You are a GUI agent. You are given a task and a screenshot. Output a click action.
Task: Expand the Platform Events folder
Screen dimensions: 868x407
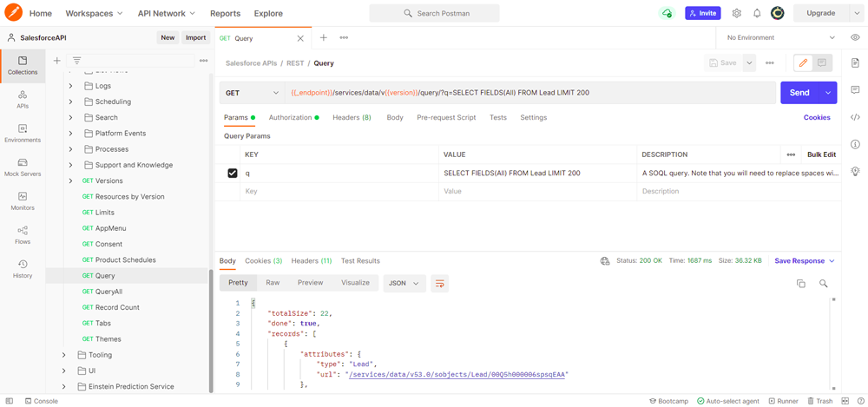(70, 134)
